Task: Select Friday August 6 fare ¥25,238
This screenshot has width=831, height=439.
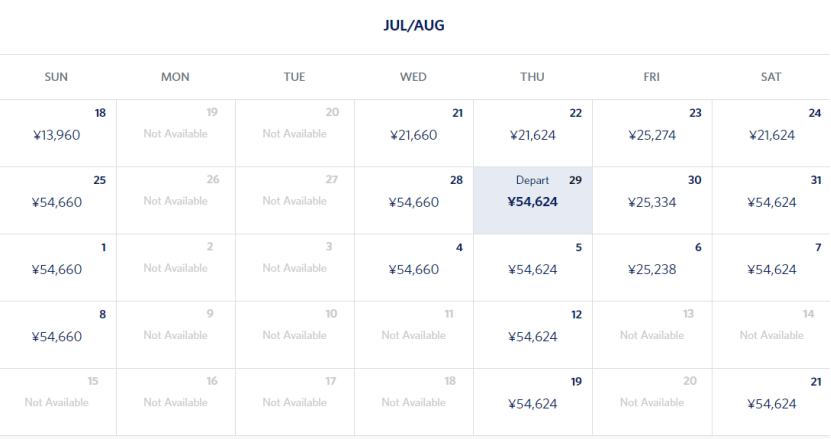Action: click(x=652, y=268)
